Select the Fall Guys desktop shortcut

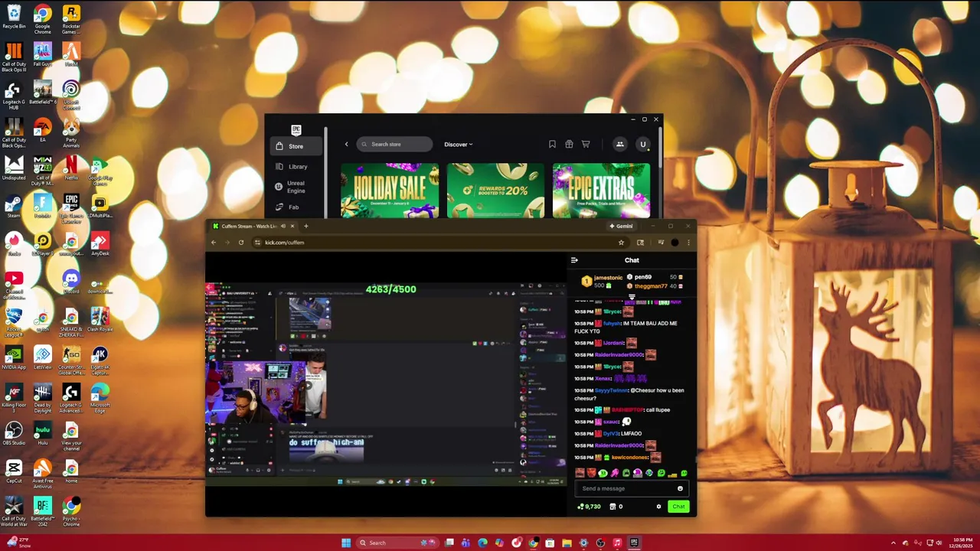[42, 54]
